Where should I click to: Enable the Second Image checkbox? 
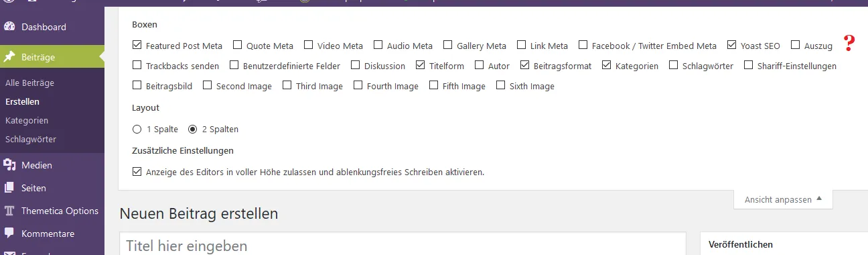coord(207,86)
